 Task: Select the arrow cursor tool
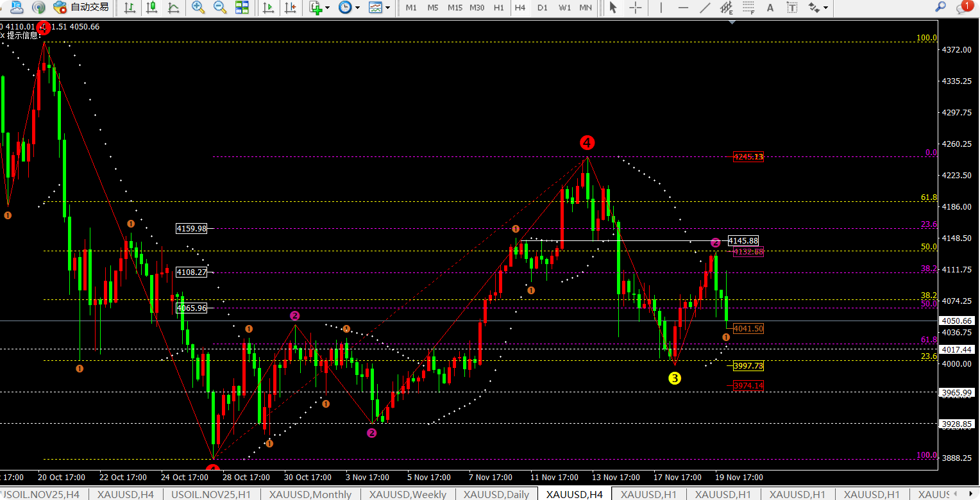[613, 8]
